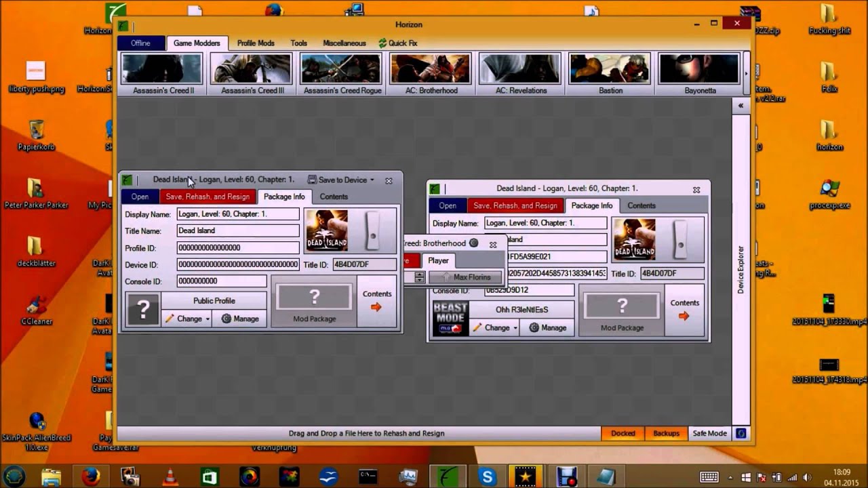Click Mod Package in Public Profile window
Screen dimensions: 868x488
pyautogui.click(x=314, y=302)
